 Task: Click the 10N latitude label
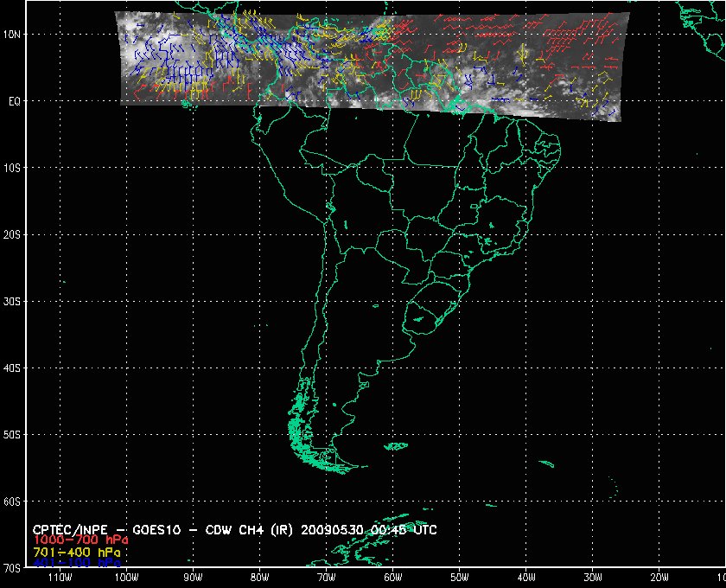coord(12,35)
